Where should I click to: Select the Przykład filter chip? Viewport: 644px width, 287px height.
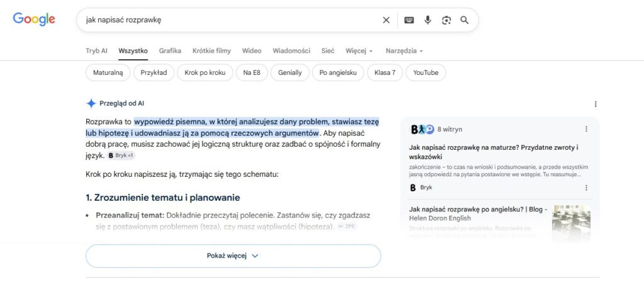click(x=153, y=73)
